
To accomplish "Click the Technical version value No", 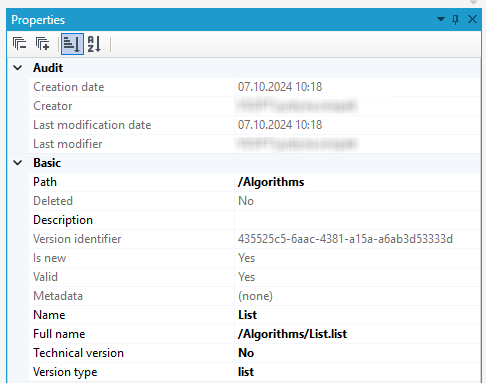I will [246, 353].
